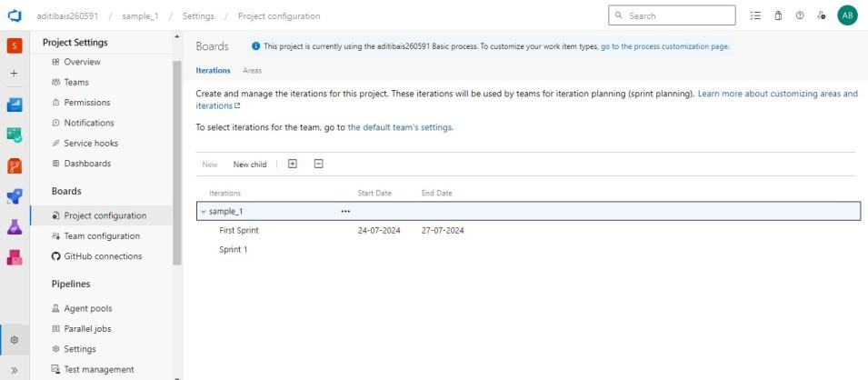Click the Collapse all minus icon

pyautogui.click(x=318, y=164)
